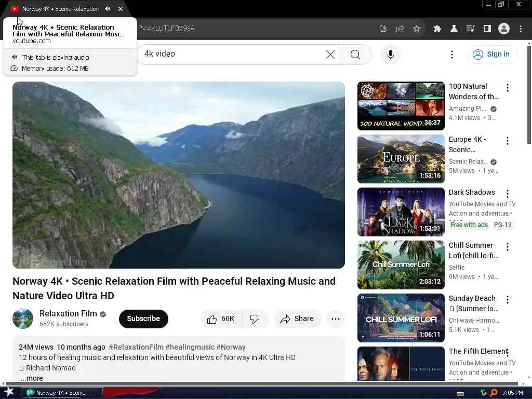
Task: Click the magnifier search button
Action: (355, 54)
